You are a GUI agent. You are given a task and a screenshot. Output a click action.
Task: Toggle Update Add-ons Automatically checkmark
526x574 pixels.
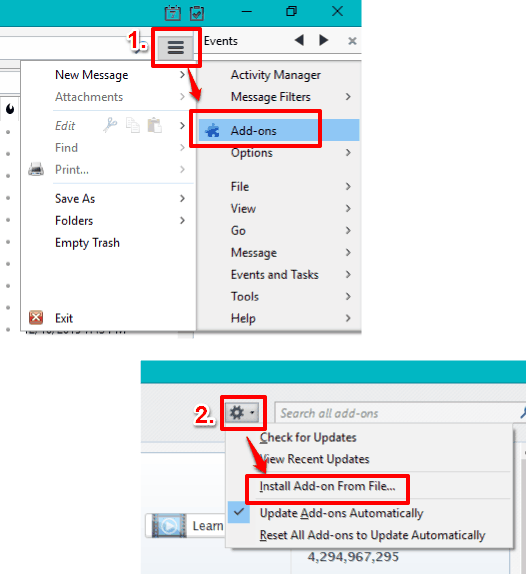click(239, 512)
